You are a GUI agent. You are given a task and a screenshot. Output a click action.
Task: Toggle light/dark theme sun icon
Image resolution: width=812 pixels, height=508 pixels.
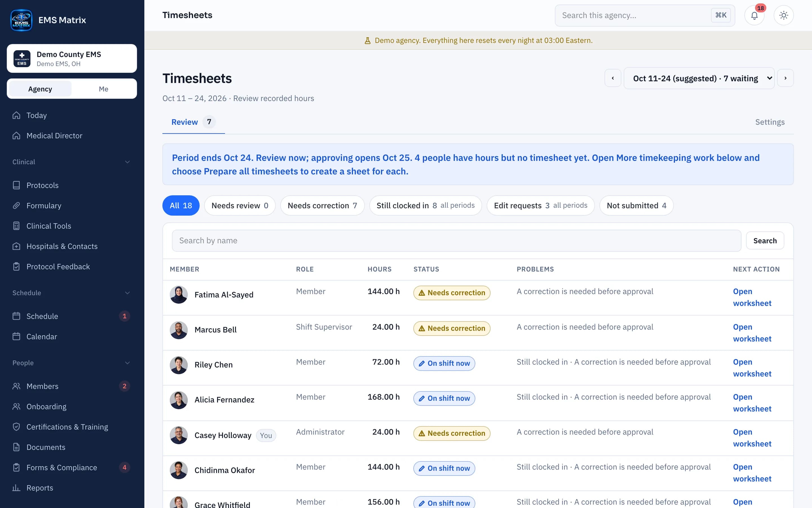(784, 15)
